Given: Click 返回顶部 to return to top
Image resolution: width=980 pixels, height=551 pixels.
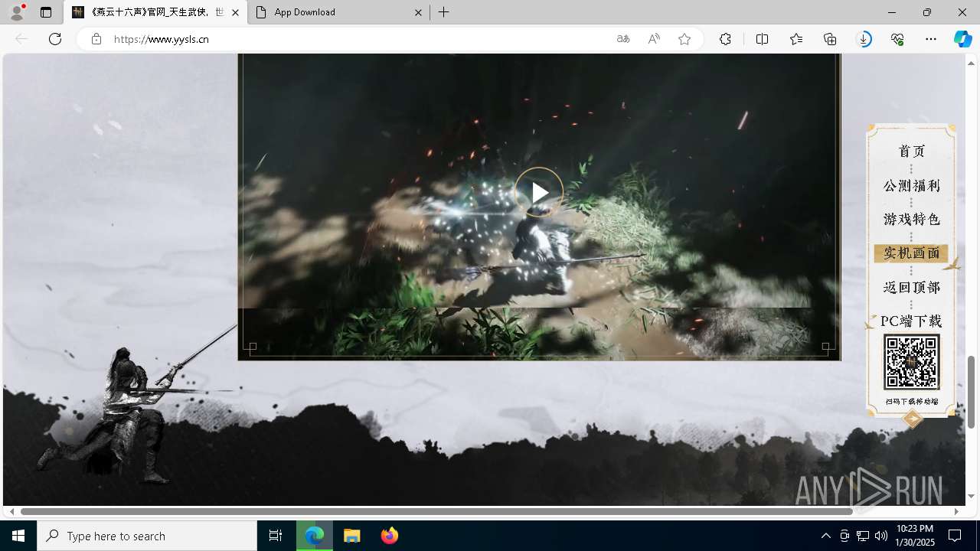Looking at the screenshot, I should (x=911, y=287).
